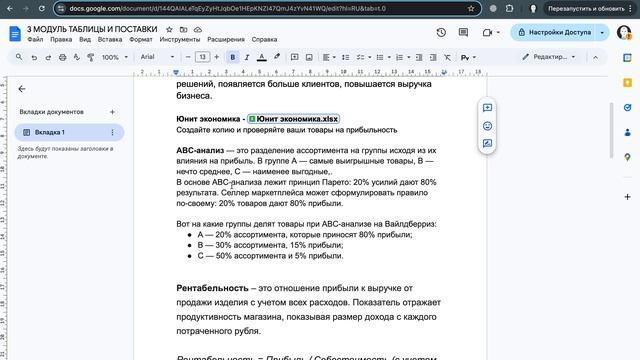Open the Правка menu
The image size is (640, 360).
click(61, 40)
